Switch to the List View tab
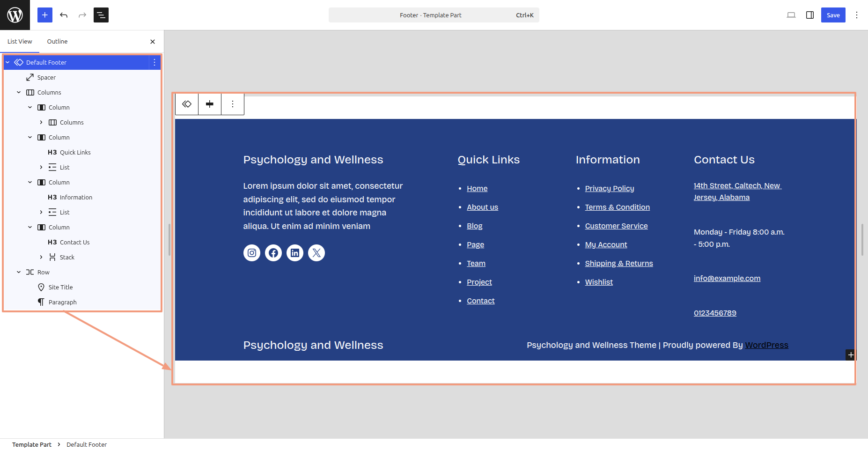The width and height of the screenshot is (868, 450). coord(20,41)
